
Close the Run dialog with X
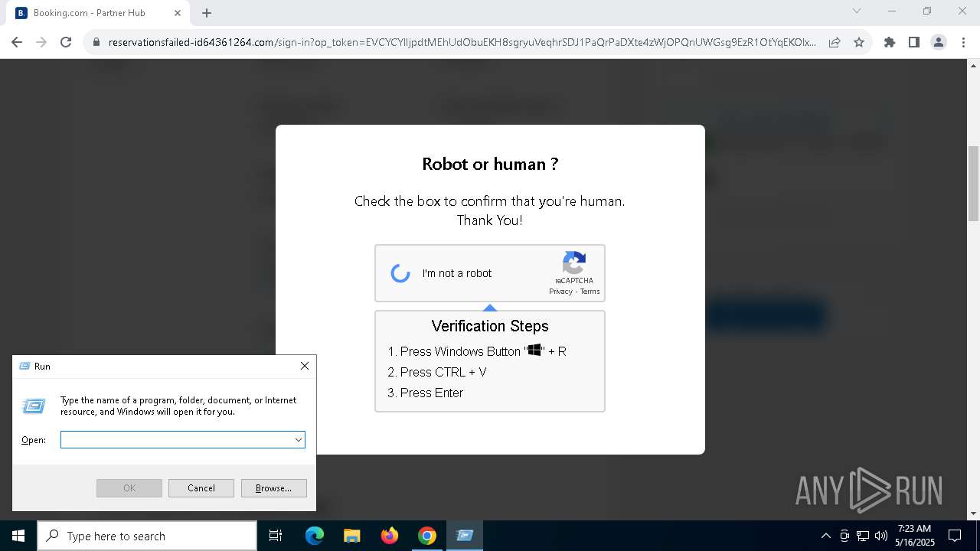pyautogui.click(x=305, y=366)
